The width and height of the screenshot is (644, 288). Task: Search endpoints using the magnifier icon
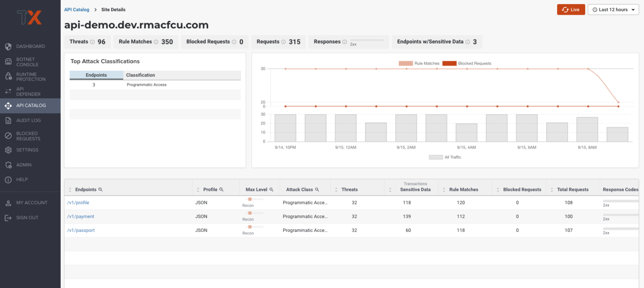pyautogui.click(x=100, y=190)
